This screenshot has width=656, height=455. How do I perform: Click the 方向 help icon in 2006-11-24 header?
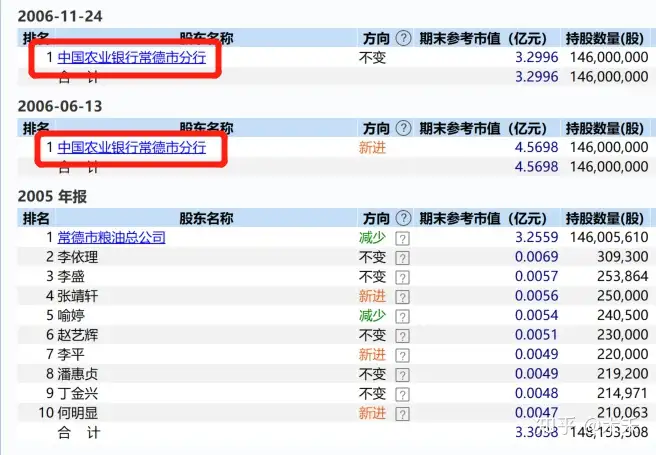[x=403, y=38]
